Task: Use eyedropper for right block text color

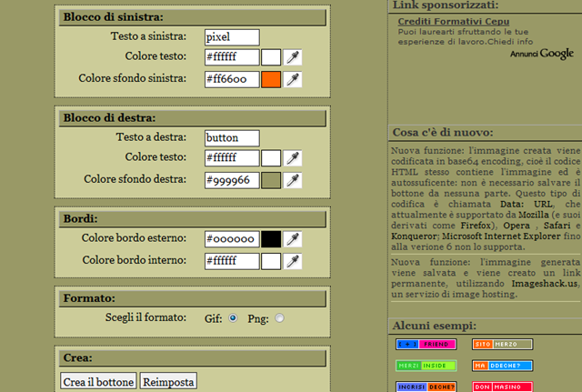Action: coord(293,158)
